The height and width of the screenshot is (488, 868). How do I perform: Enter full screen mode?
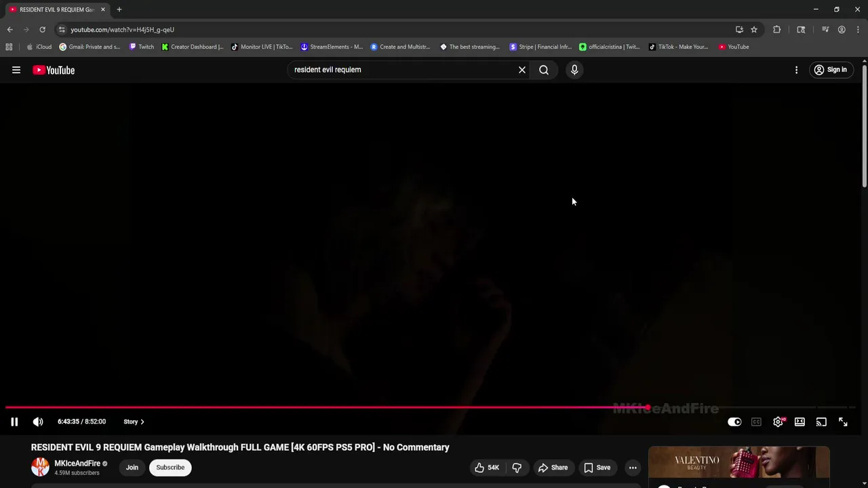pyautogui.click(x=843, y=422)
